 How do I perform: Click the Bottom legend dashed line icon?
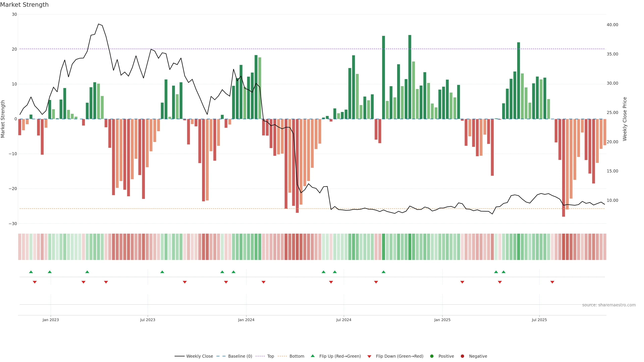coord(282,356)
